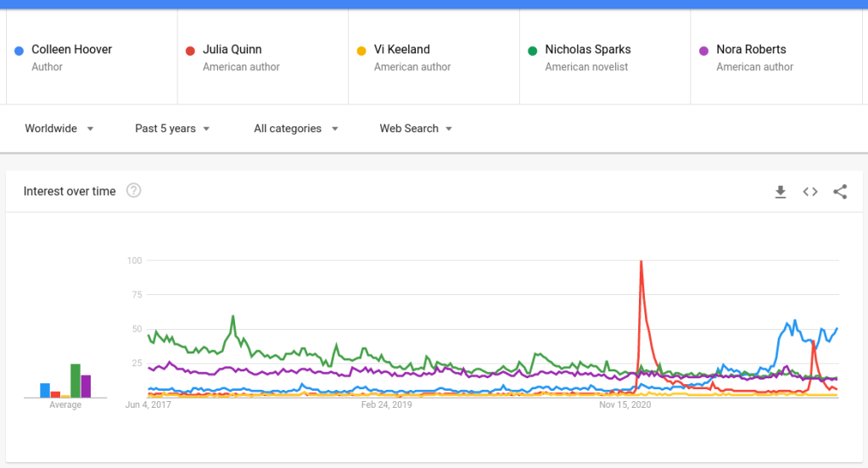868x468 pixels.
Task: Click the green Nicholas Sparks average bar
Action: pos(76,381)
